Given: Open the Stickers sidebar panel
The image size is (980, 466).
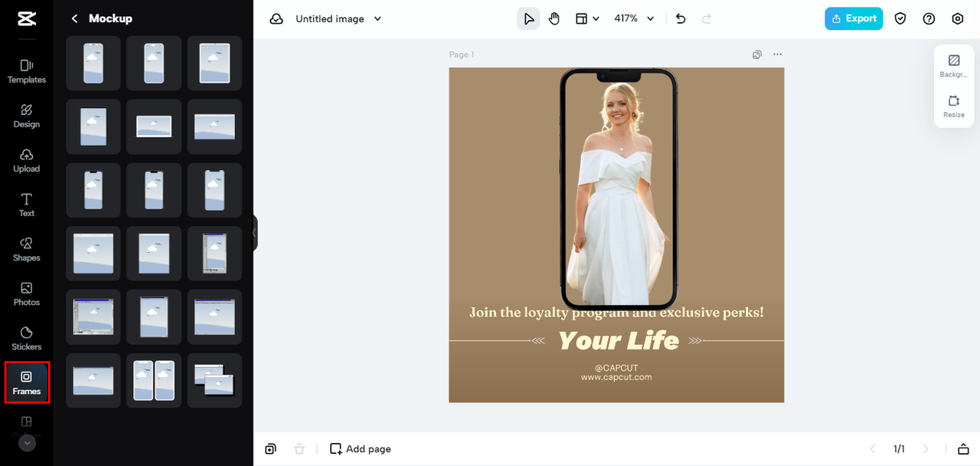Looking at the screenshot, I should pos(27,338).
